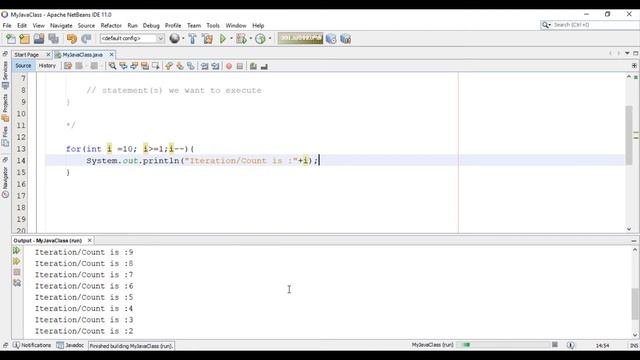
Task: Open the Window menu
Action: 236,25
